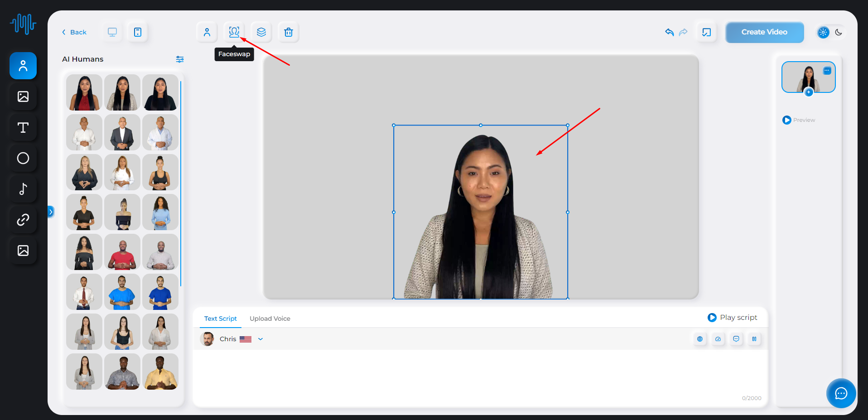Open AI Humans filter settings
Screen dimensions: 868x420
180,59
